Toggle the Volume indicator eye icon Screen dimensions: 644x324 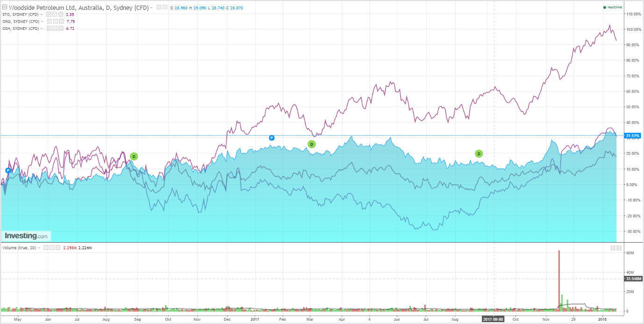pos(46,248)
